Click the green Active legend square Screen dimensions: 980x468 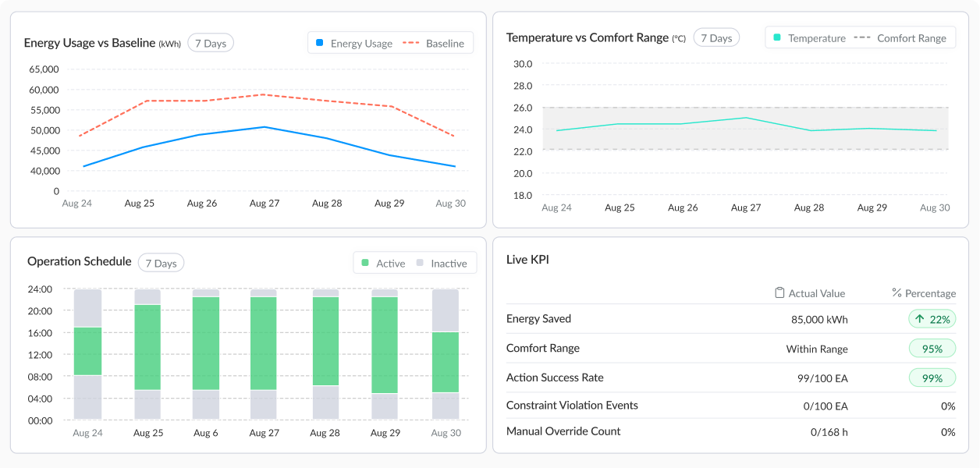click(x=364, y=263)
